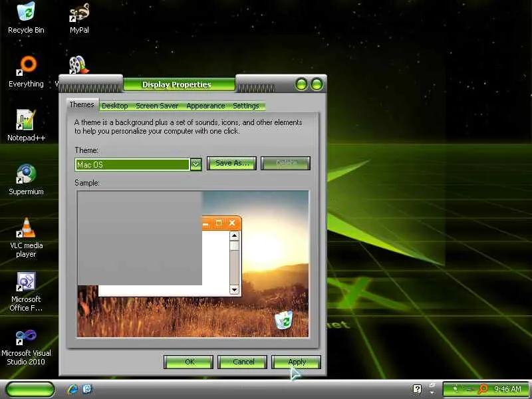The height and width of the screenshot is (399, 532).
Task: Click the blue quick launch icon beside Internet Explorer
Action: click(87, 389)
